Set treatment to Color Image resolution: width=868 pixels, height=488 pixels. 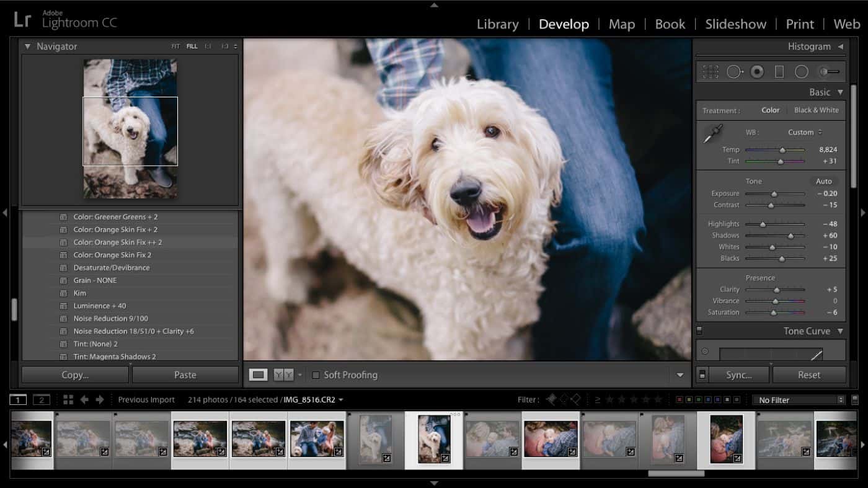(x=771, y=110)
